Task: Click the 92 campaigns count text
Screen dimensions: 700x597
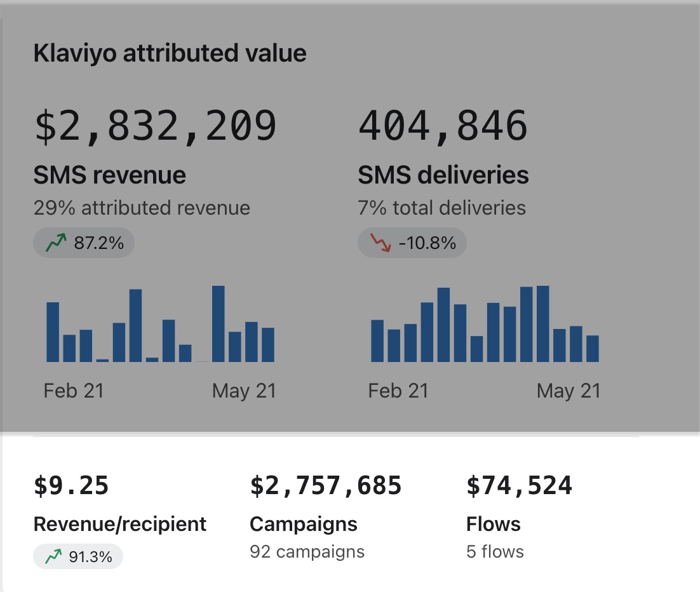Action: point(307,551)
